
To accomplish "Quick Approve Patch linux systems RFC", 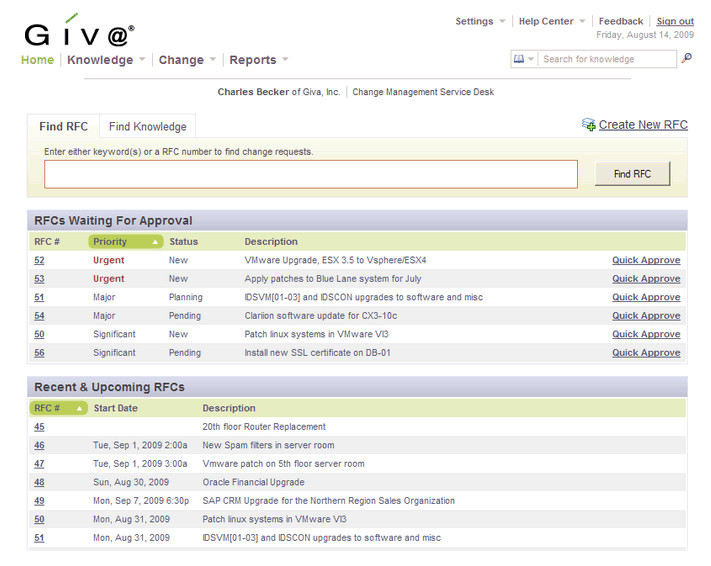I will [x=646, y=334].
